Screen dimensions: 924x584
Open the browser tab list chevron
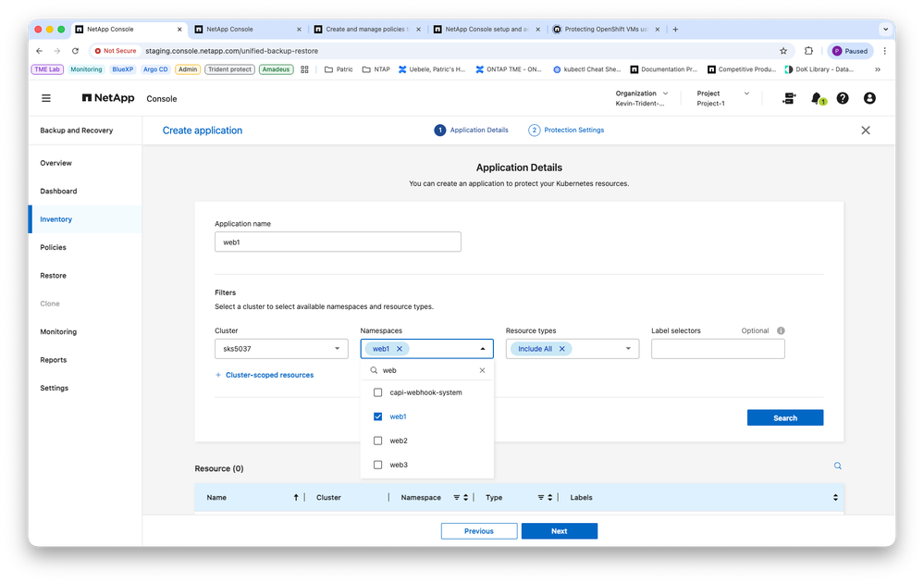point(885,29)
